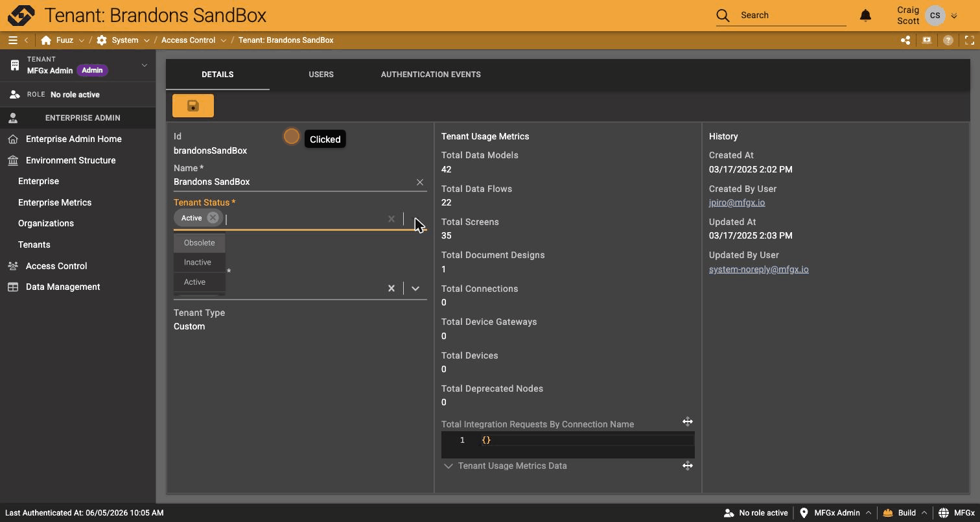The image size is (980, 522).
Task: Open the help question mark icon
Action: pos(948,40)
